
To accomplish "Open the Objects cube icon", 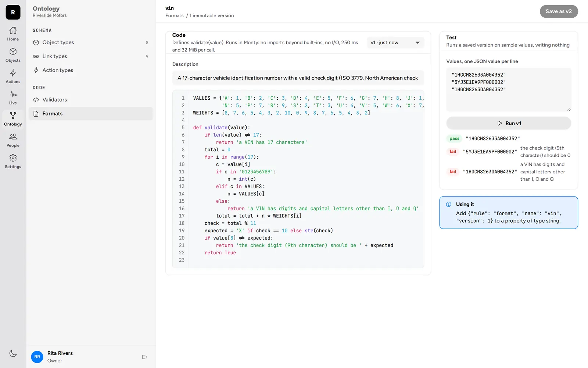I will pos(13,52).
